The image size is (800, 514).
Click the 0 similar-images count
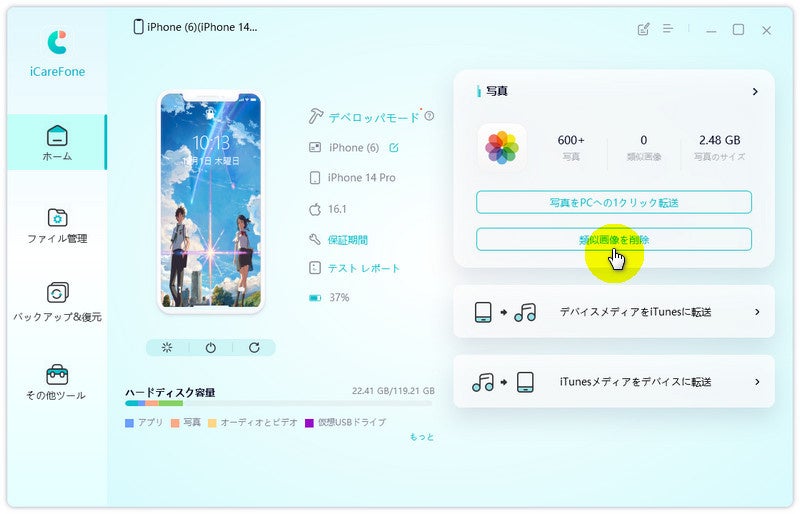[643, 140]
